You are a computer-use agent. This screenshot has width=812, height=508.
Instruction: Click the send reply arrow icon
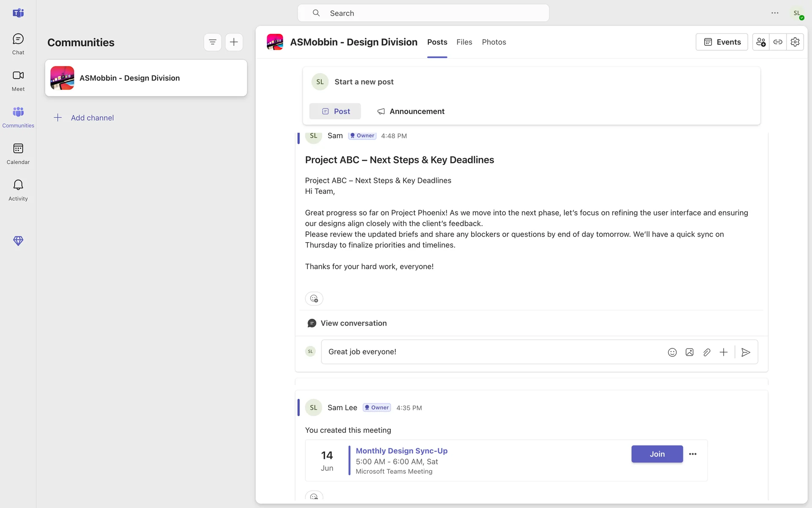[x=746, y=352]
